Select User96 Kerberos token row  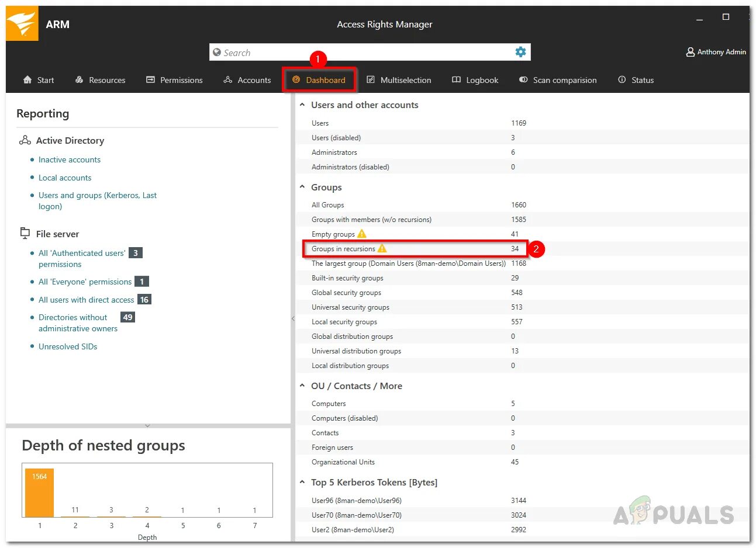pos(522,500)
